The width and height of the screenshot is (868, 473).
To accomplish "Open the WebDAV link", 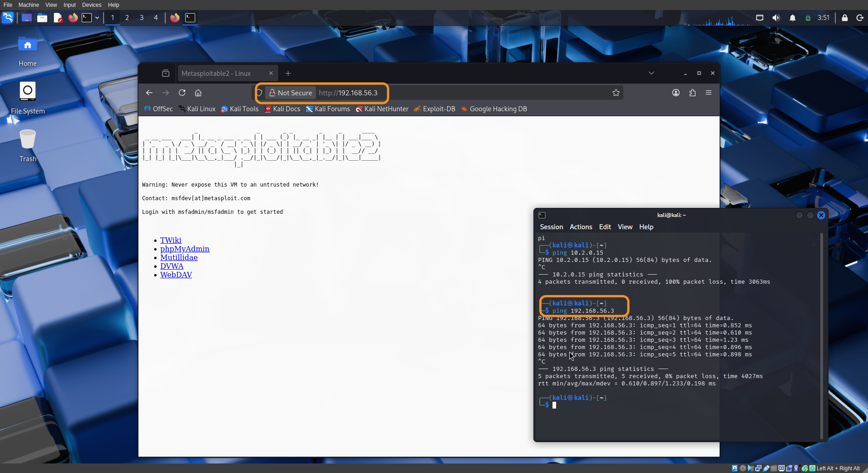I will click(176, 275).
